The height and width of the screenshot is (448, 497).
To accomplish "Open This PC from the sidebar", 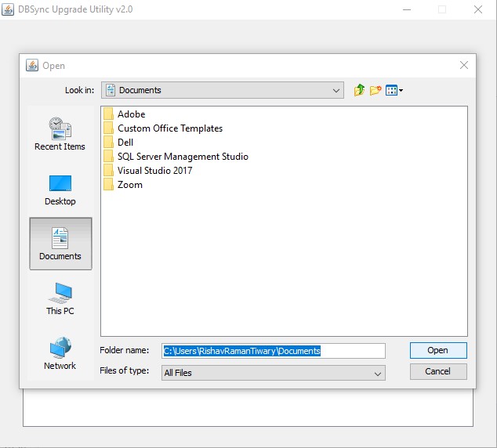I will click(x=60, y=298).
